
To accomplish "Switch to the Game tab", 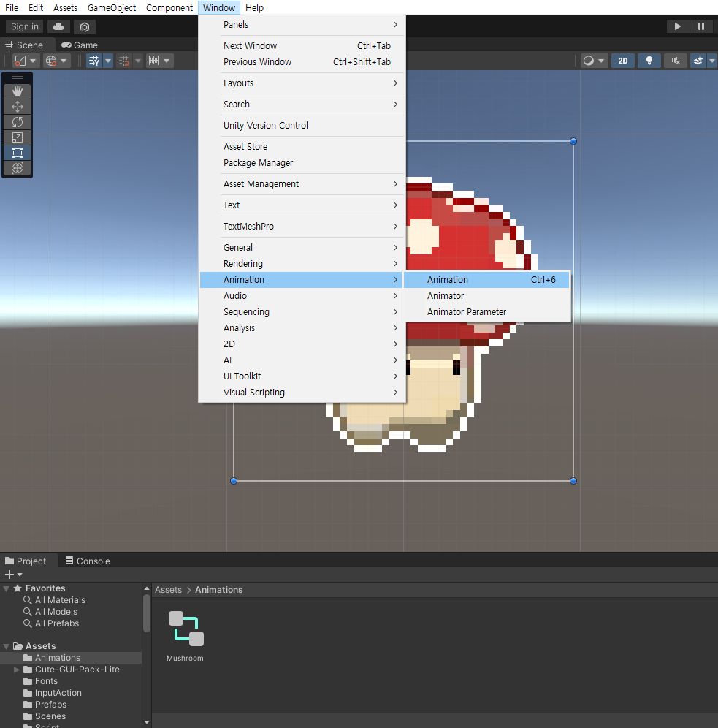I will [x=80, y=45].
